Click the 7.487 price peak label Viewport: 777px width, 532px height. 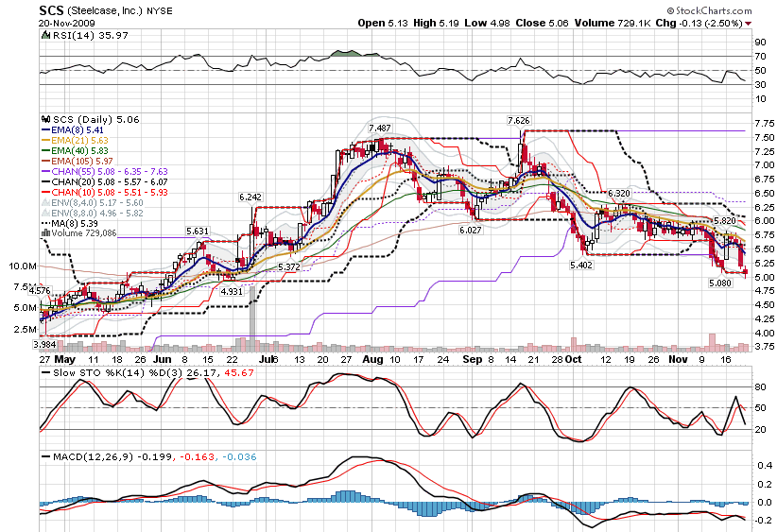tap(380, 128)
